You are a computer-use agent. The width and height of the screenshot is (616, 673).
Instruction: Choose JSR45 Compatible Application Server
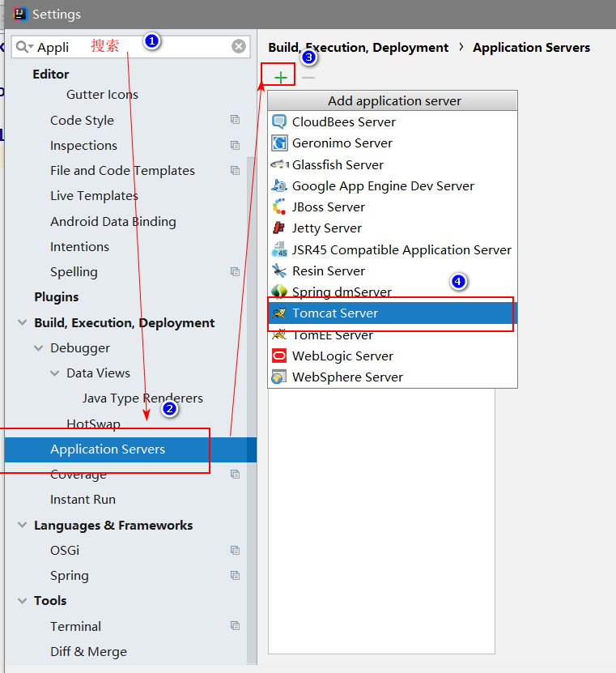[x=393, y=249]
